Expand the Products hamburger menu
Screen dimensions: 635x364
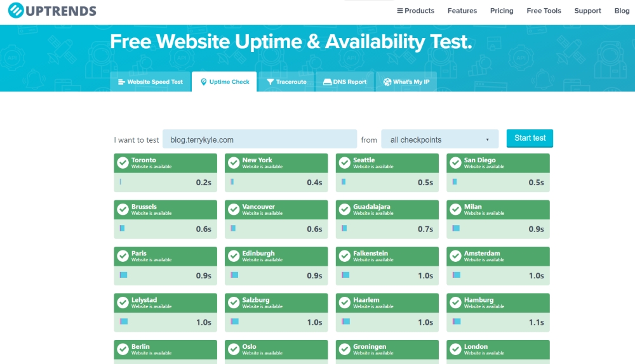415,11
